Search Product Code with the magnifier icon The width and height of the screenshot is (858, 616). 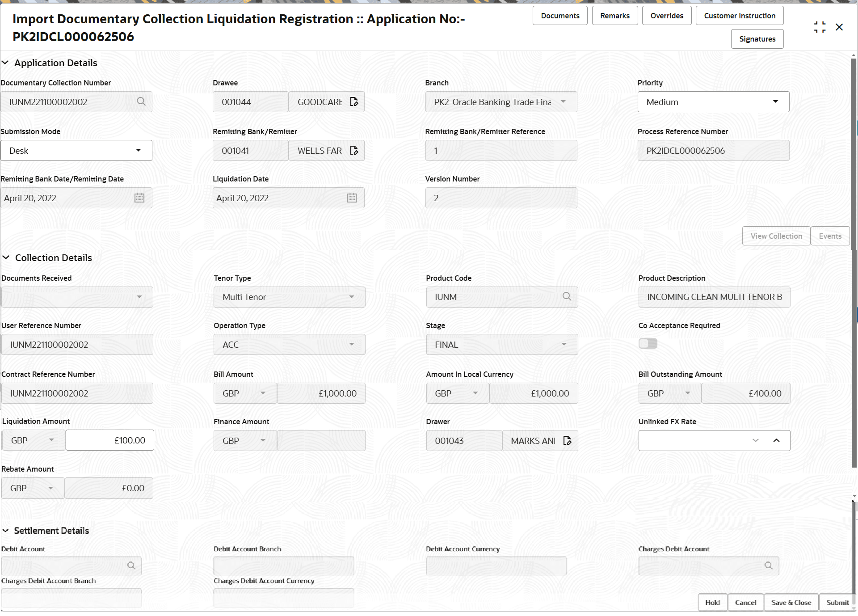click(x=567, y=296)
